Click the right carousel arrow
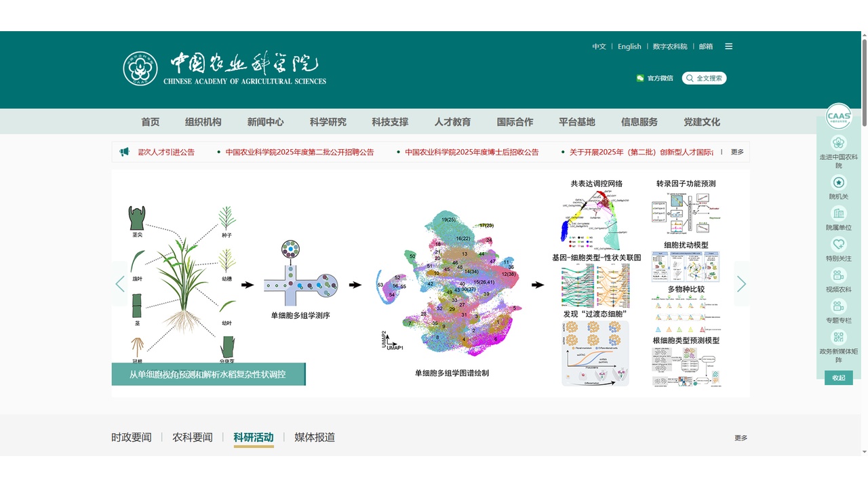 pos(741,284)
